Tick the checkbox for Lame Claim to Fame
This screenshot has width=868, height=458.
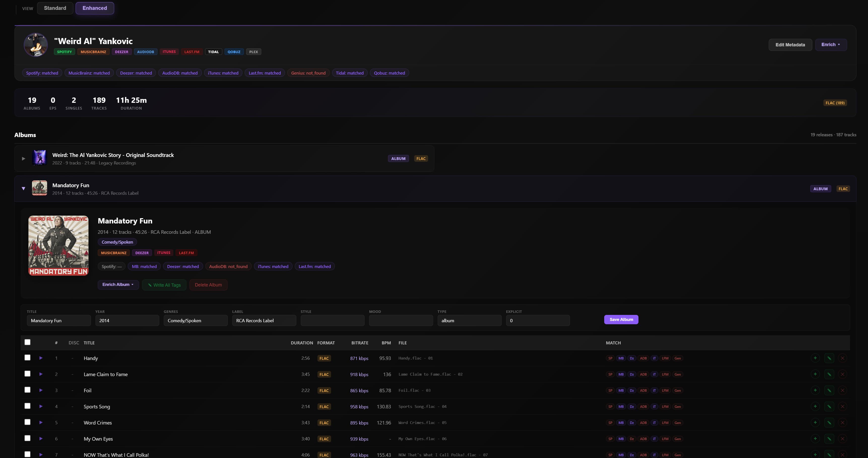(28, 374)
